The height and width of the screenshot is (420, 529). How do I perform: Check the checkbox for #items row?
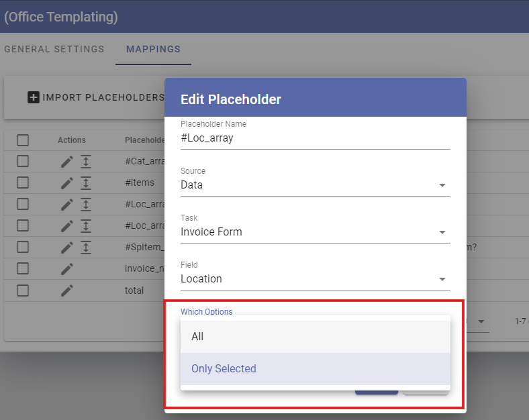tap(23, 182)
